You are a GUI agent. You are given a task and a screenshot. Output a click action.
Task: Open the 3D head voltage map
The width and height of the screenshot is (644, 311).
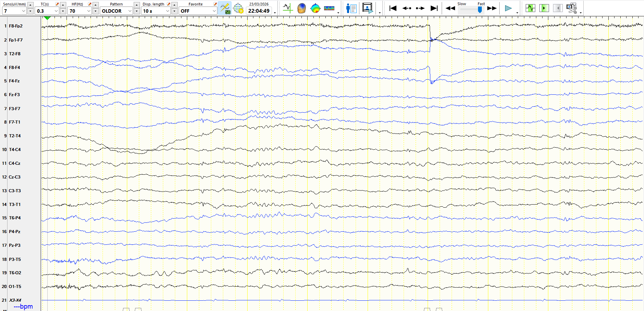(x=301, y=8)
